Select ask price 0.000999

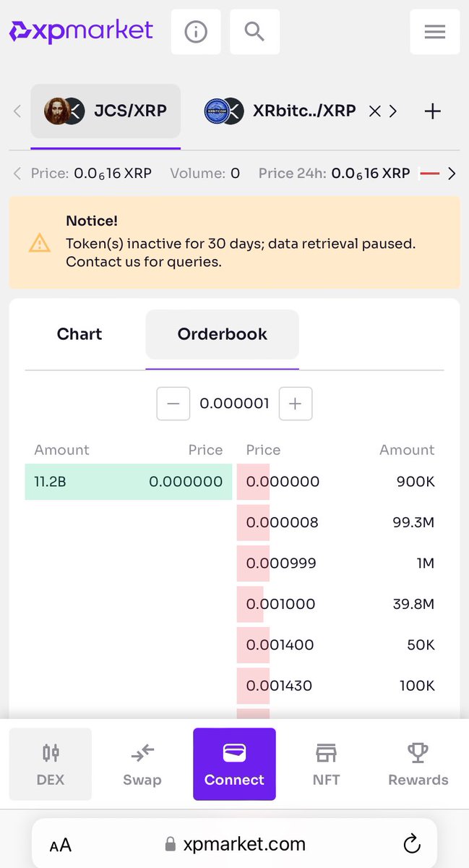281,563
